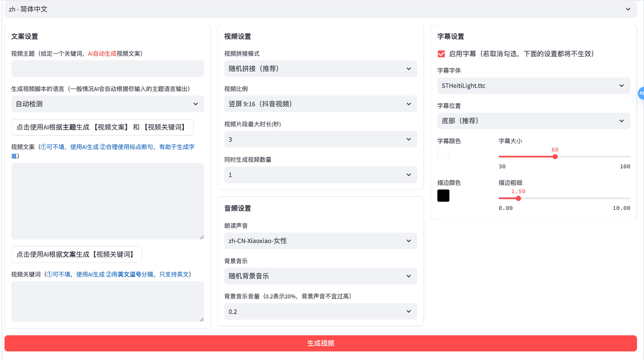This screenshot has height=360, width=644.
Task: Click the black 描边颜色 swatch
Action: click(443, 196)
